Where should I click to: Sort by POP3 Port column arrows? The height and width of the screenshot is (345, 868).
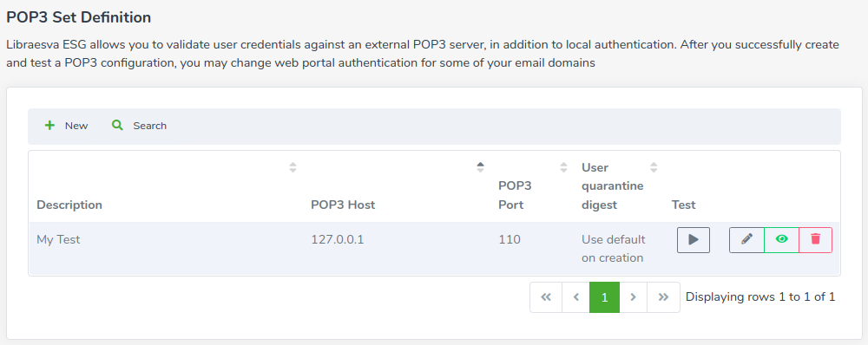tap(563, 167)
